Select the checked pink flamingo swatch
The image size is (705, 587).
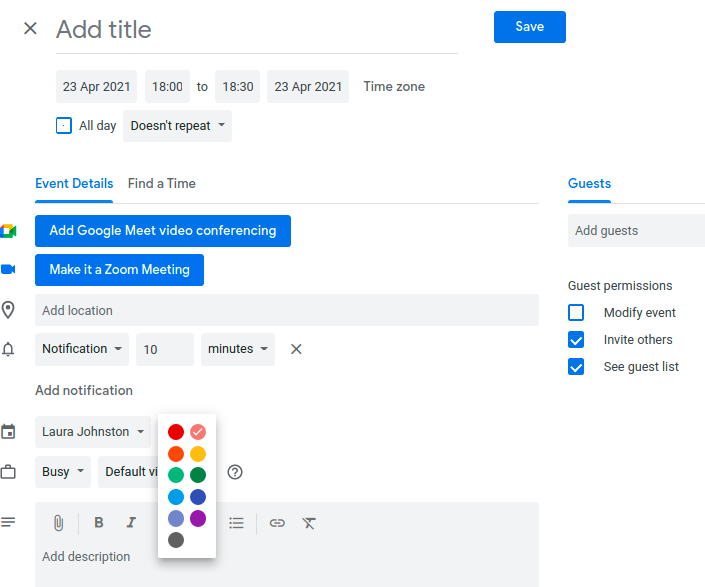198,432
